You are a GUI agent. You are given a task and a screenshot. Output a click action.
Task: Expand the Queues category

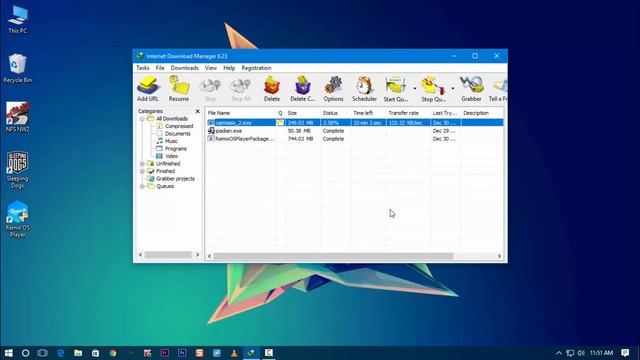tap(142, 186)
